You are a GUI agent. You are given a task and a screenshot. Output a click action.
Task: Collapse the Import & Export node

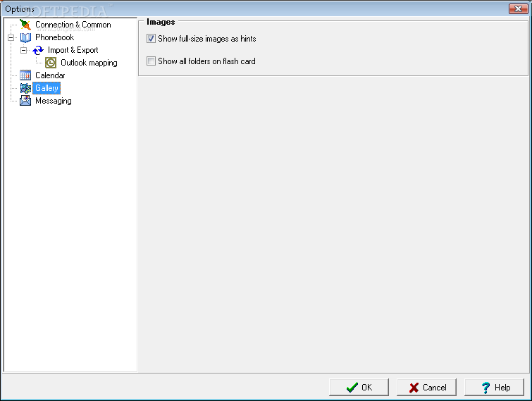(x=23, y=50)
